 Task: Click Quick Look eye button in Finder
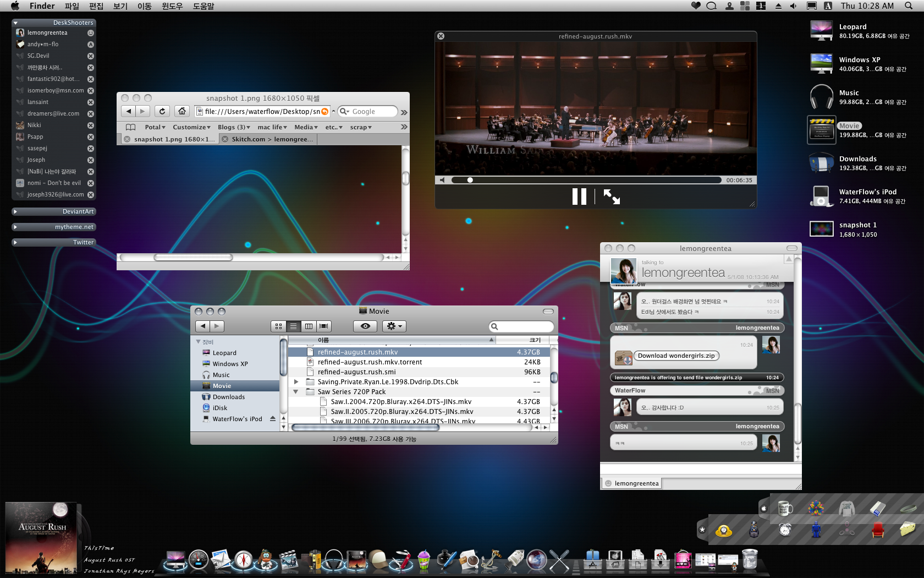tap(365, 326)
